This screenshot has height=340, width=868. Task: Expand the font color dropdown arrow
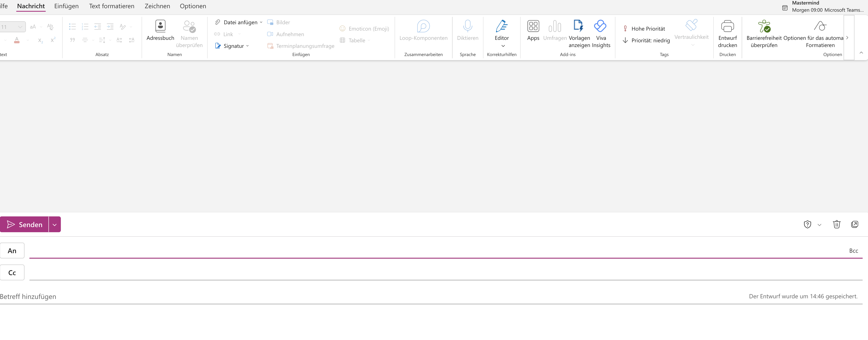[x=28, y=40]
